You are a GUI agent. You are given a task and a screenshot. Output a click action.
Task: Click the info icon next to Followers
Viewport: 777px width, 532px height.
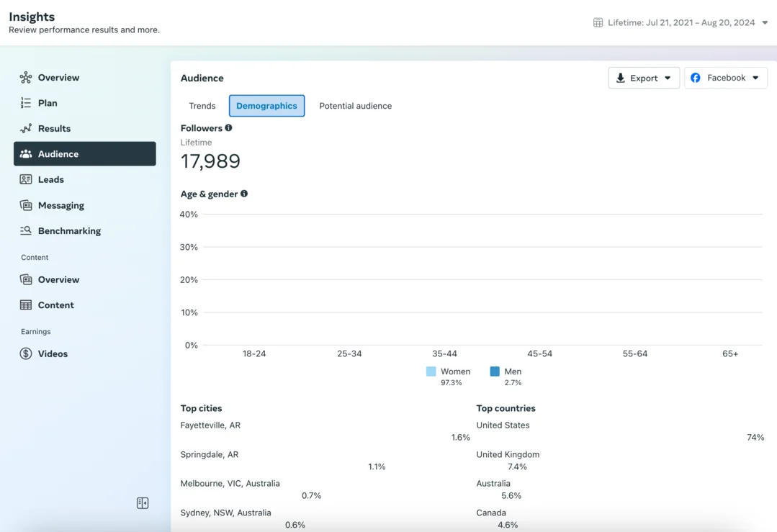(x=228, y=128)
